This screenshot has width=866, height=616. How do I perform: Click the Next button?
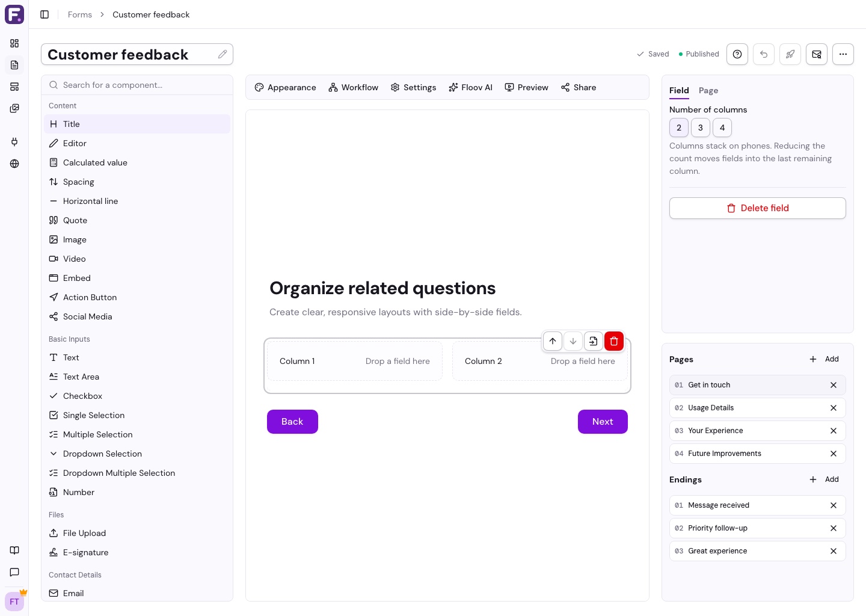pyautogui.click(x=603, y=422)
